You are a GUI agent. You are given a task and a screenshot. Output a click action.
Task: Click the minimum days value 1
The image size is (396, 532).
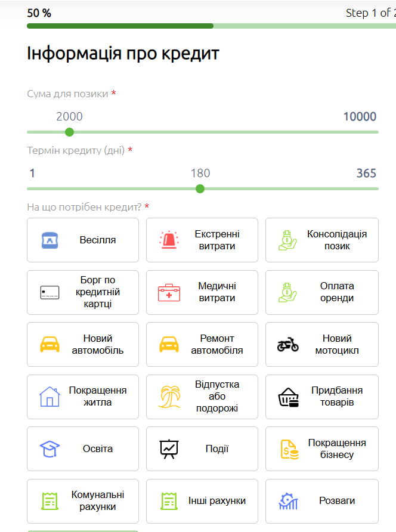click(x=32, y=174)
